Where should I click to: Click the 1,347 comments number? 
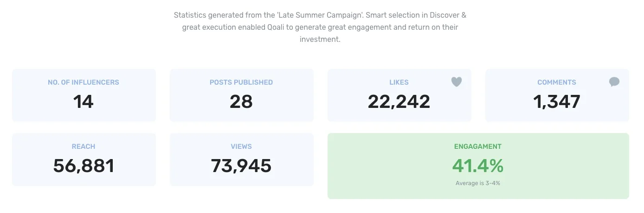(x=557, y=101)
